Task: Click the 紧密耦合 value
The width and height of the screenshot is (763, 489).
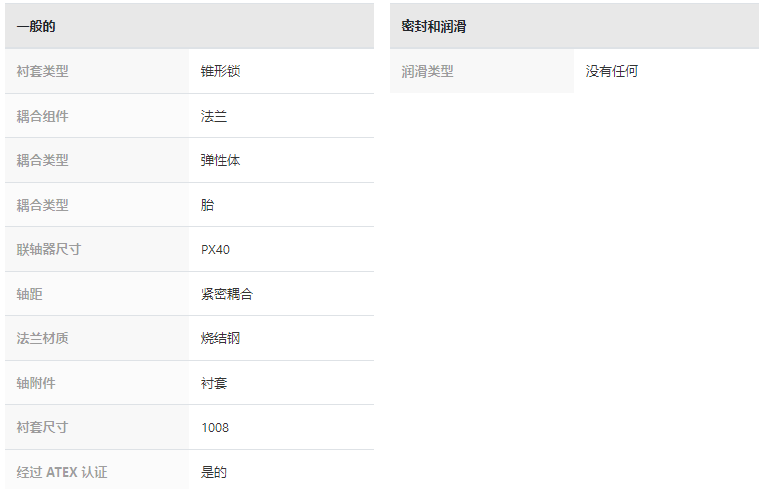Action: pos(227,294)
